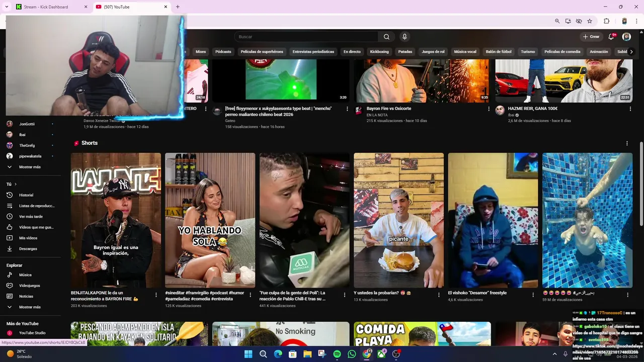This screenshot has height=362, width=644.
Task: Open new browser tab
Action: point(178,7)
